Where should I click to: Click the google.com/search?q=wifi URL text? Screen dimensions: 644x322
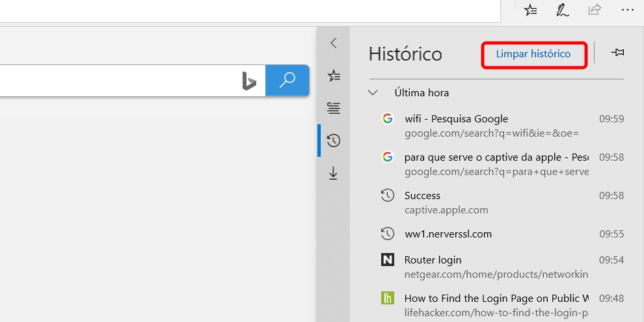492,133
